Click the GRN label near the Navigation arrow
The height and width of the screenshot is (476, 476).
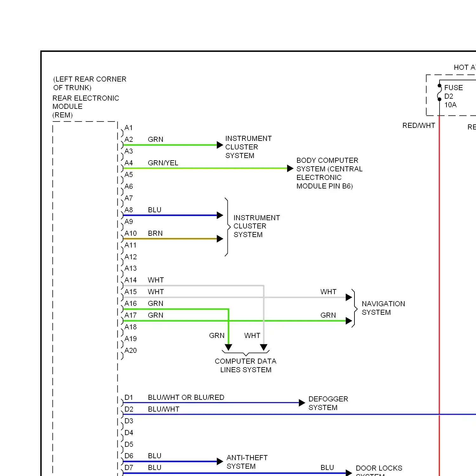(x=328, y=315)
